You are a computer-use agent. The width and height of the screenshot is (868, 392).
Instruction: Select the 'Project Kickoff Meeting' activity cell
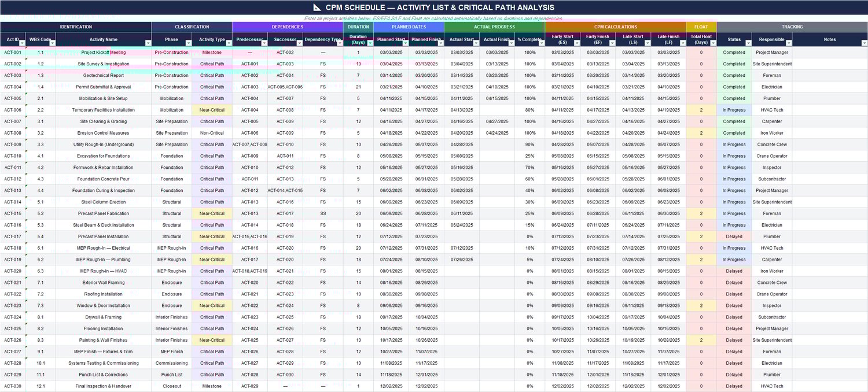104,53
